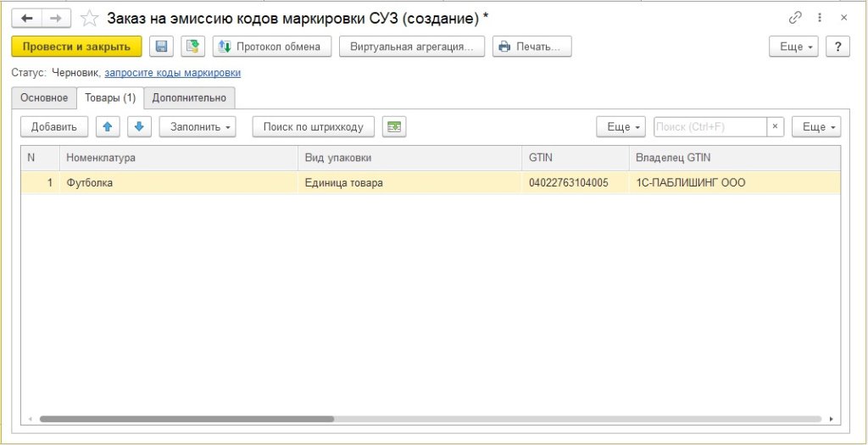The width and height of the screenshot is (868, 445).
Task: Open the Еще dropdown left of search field
Action: tap(621, 127)
